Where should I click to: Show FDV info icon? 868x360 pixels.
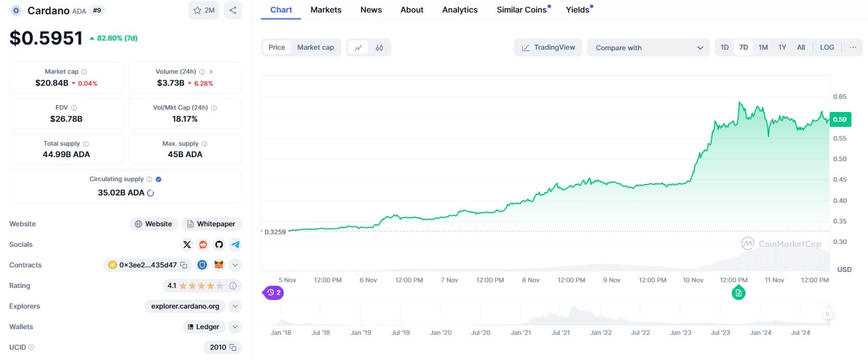74,107
